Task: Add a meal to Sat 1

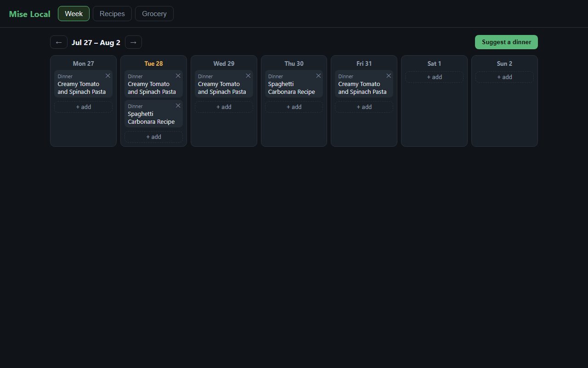Action: click(434, 77)
